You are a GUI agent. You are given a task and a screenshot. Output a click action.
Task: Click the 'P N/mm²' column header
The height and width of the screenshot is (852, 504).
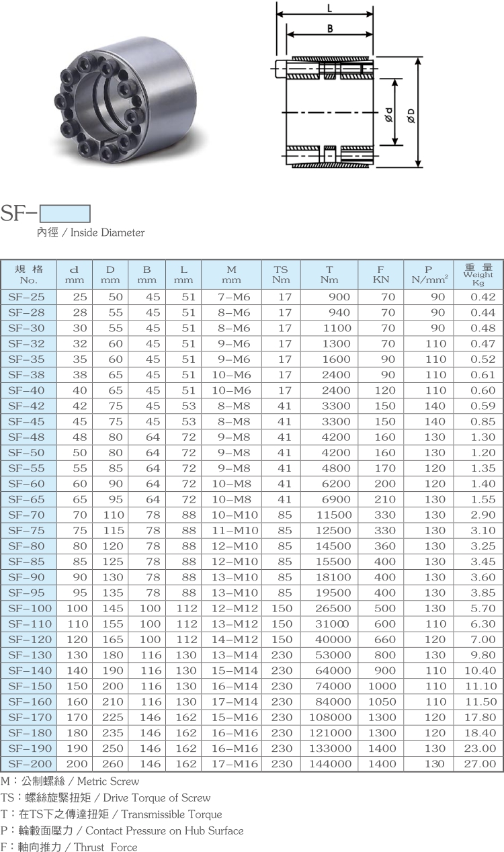pyautogui.click(x=427, y=274)
